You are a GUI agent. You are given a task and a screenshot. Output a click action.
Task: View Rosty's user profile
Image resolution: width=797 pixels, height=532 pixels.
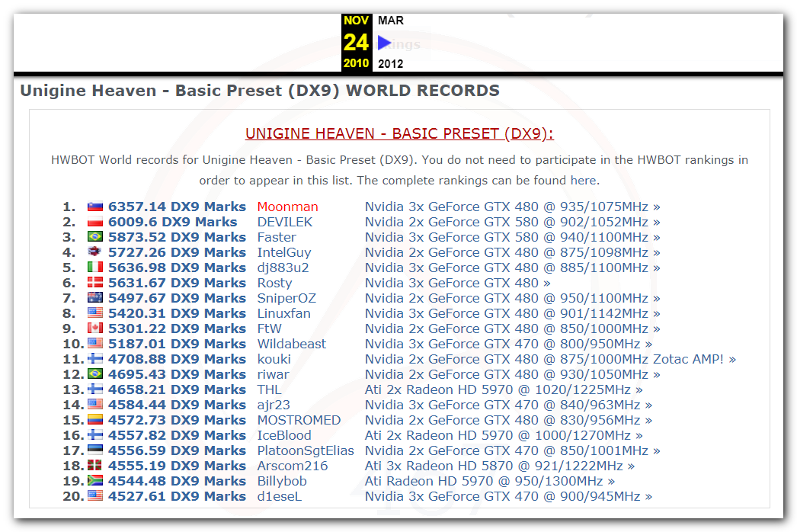click(x=274, y=284)
